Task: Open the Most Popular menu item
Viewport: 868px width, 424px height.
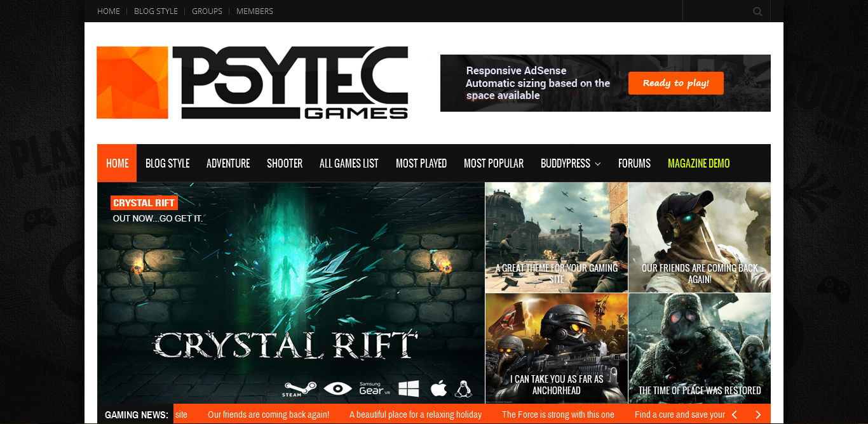Action: [494, 163]
